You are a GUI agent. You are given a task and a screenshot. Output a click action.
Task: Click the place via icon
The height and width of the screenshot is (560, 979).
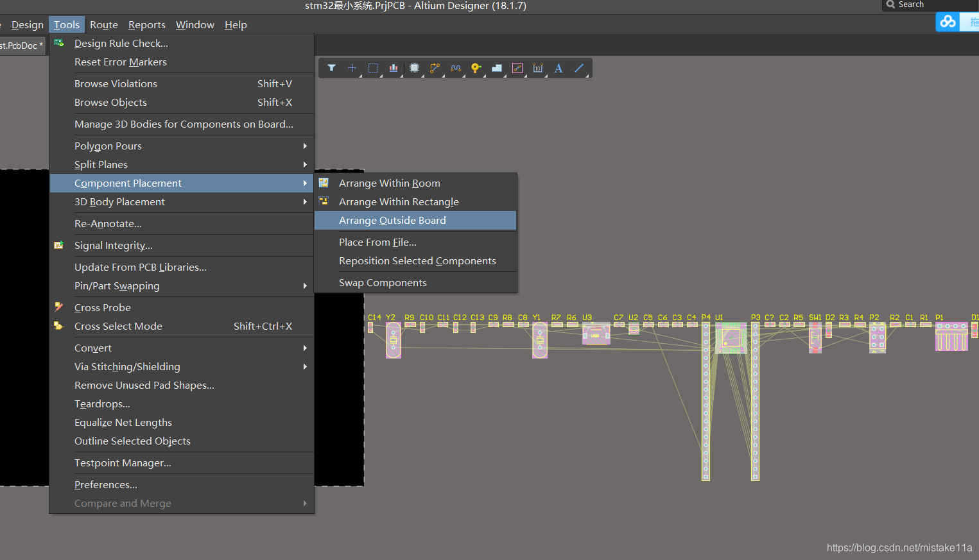[476, 68]
